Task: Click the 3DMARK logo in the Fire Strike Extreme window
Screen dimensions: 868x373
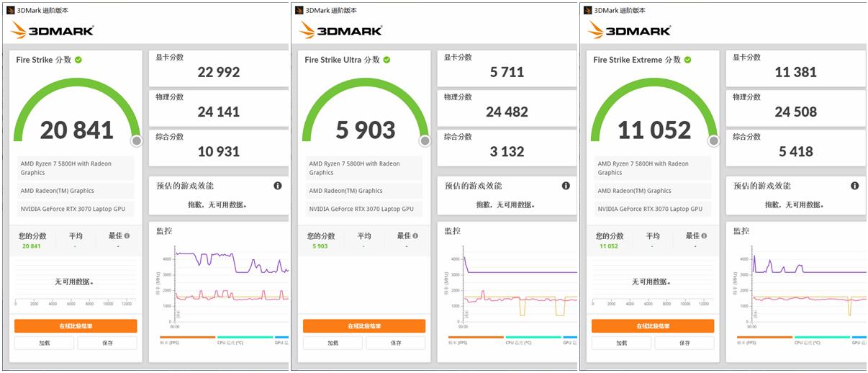Action: pos(629,30)
